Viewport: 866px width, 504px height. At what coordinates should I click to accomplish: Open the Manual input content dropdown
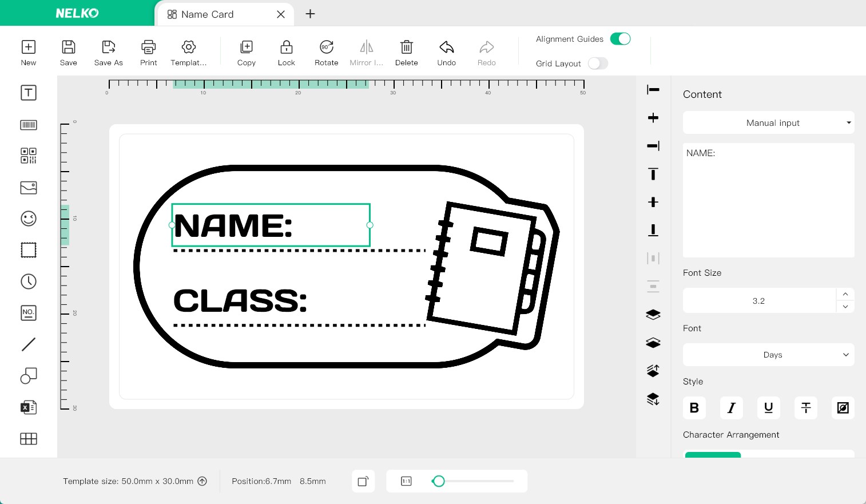coord(769,122)
